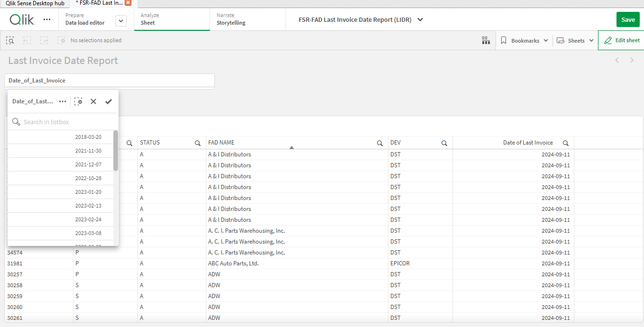Step forward in selections

(44, 40)
